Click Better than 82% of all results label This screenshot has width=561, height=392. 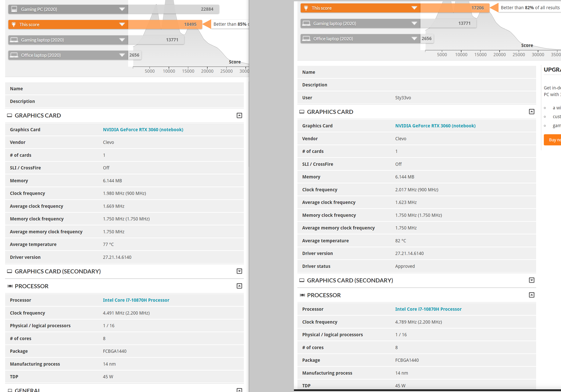tap(530, 8)
